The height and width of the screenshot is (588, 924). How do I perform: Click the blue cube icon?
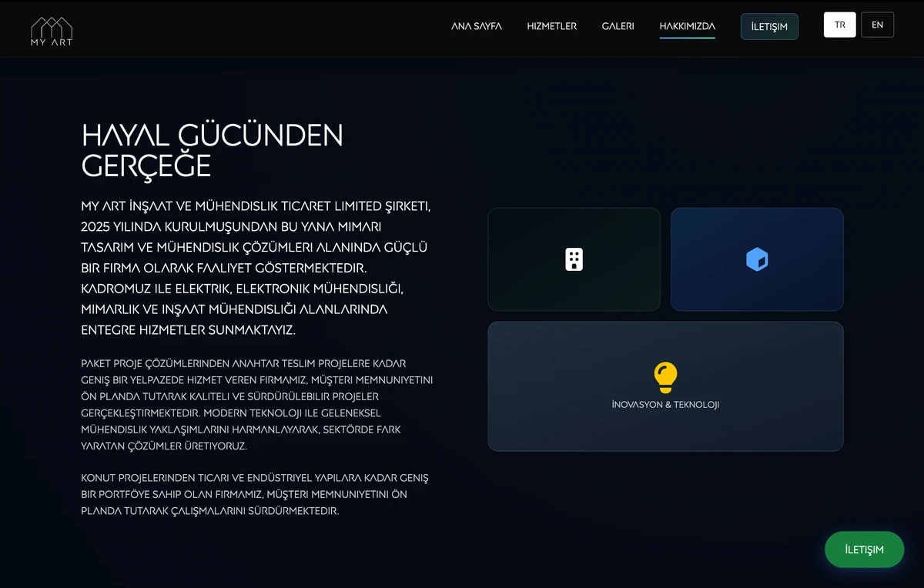coord(757,259)
